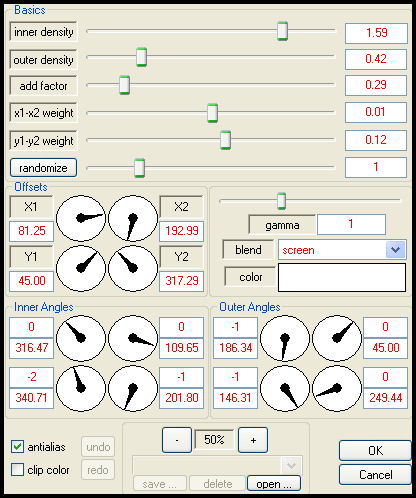Enable the clip color checkbox
This screenshot has width=416, height=498.
click(17, 470)
